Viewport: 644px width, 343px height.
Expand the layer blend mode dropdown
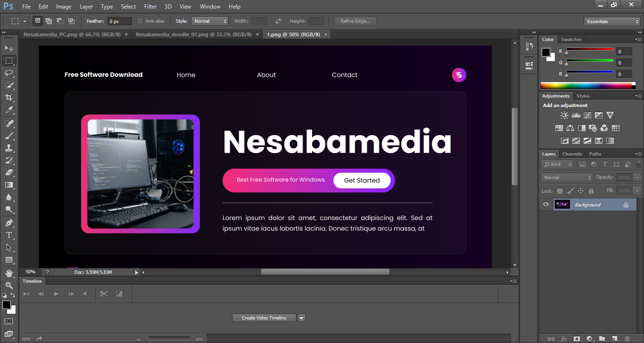pos(567,178)
